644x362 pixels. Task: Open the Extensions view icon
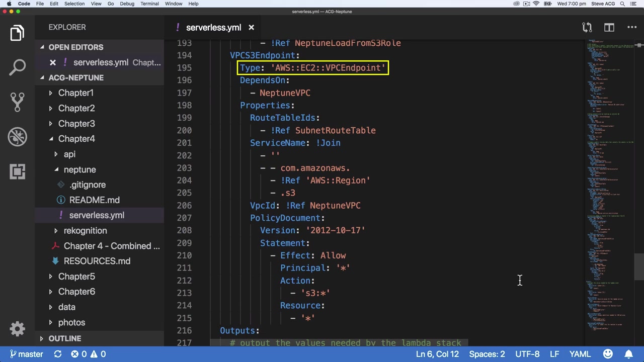(x=17, y=171)
